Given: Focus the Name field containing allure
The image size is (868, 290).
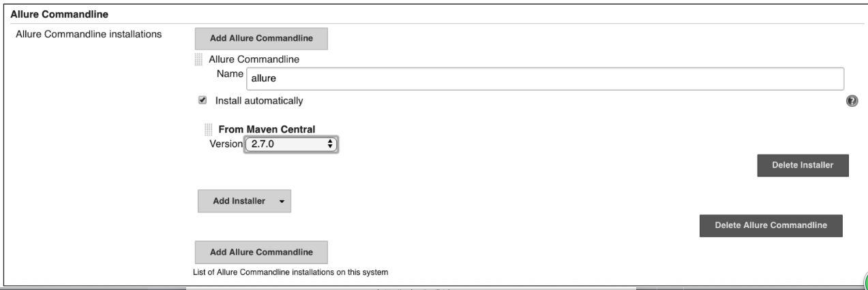Looking at the screenshot, I should [x=544, y=79].
